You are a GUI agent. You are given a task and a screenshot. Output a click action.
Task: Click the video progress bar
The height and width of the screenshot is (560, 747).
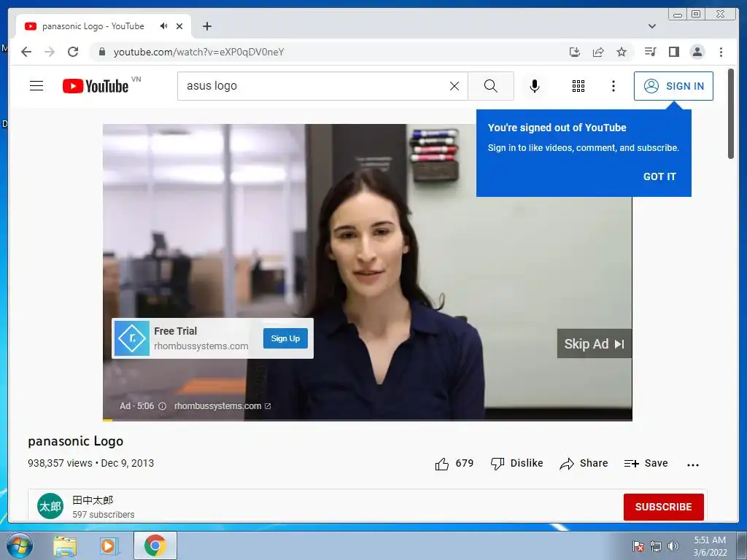(x=368, y=419)
